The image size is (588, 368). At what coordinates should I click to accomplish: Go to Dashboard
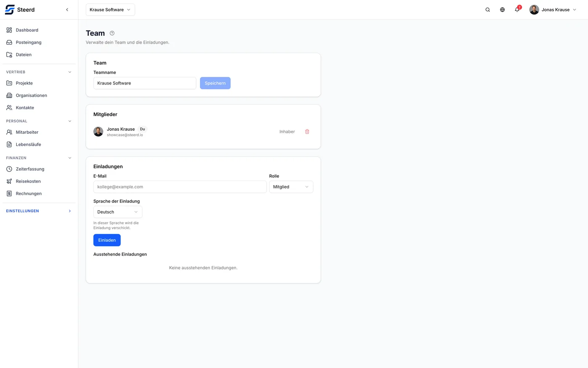click(x=27, y=30)
